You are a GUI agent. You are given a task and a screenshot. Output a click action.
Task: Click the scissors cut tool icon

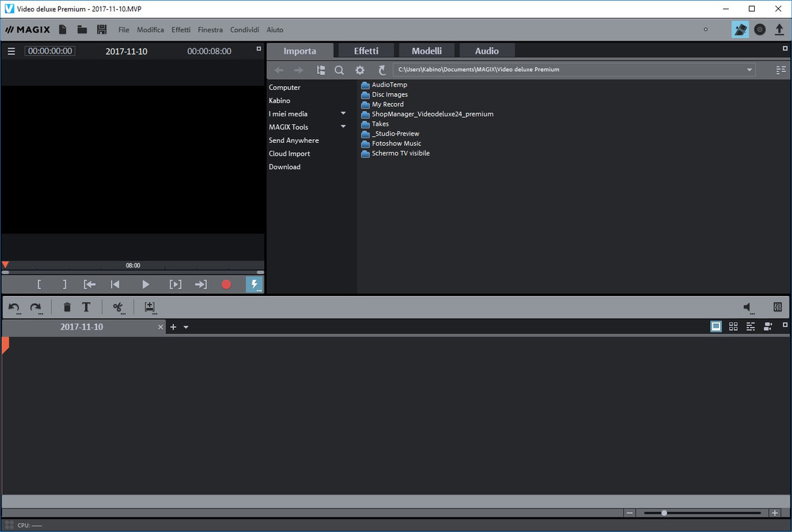(118, 307)
